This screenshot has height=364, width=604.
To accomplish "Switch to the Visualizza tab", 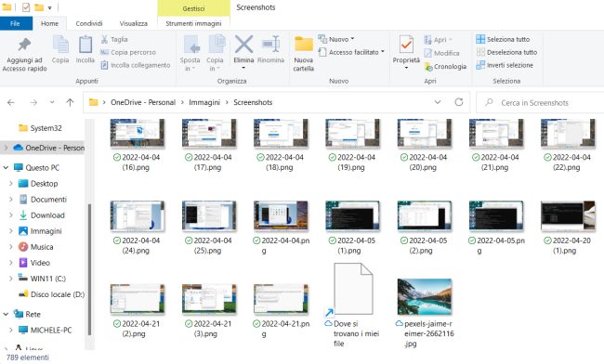I will [133, 23].
